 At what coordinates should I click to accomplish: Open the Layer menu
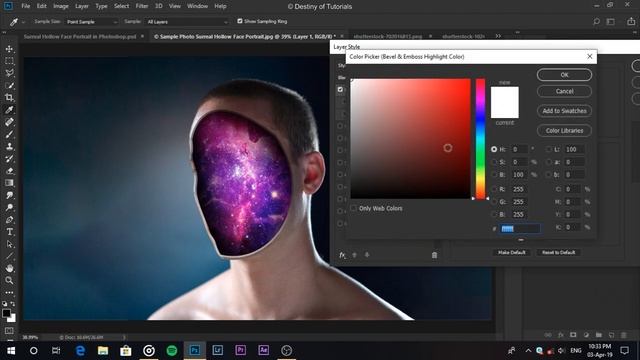[82, 6]
